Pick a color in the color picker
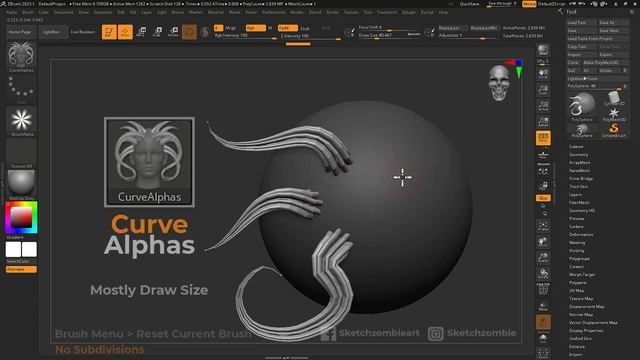This screenshot has width=640, height=360. coord(21,217)
